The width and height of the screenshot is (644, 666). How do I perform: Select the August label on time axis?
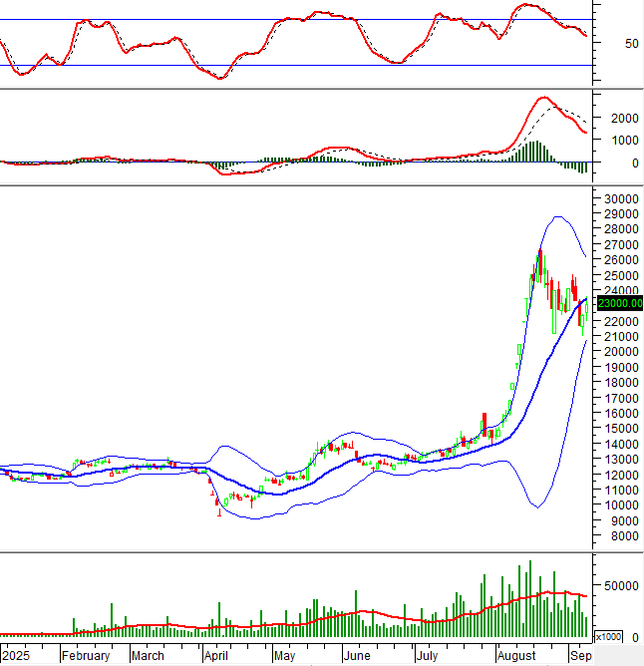pos(517,656)
